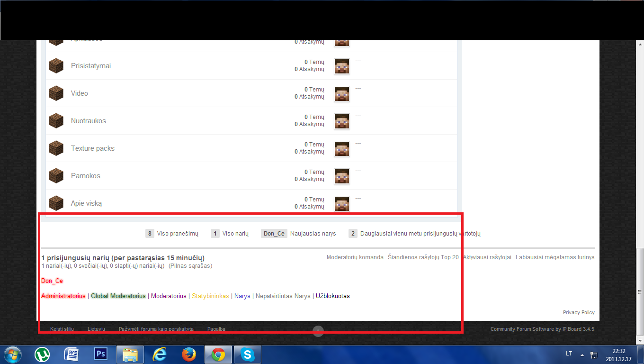
Task: Open the Community Forum Software by IP.Board link
Action: pyautogui.click(x=542, y=329)
